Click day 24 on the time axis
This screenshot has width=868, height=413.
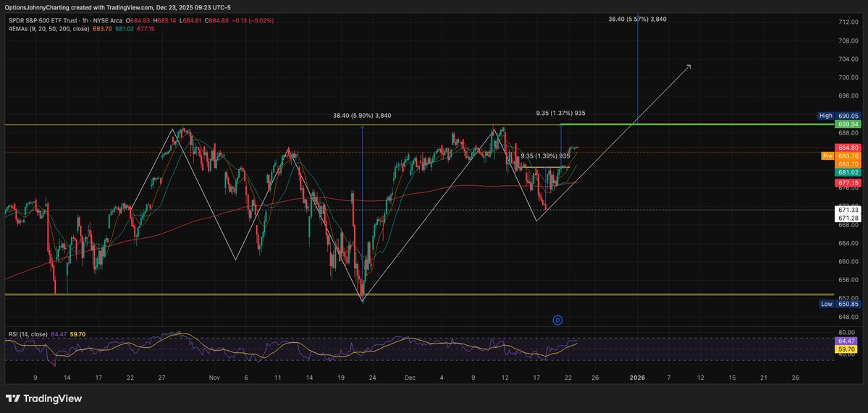point(373,378)
